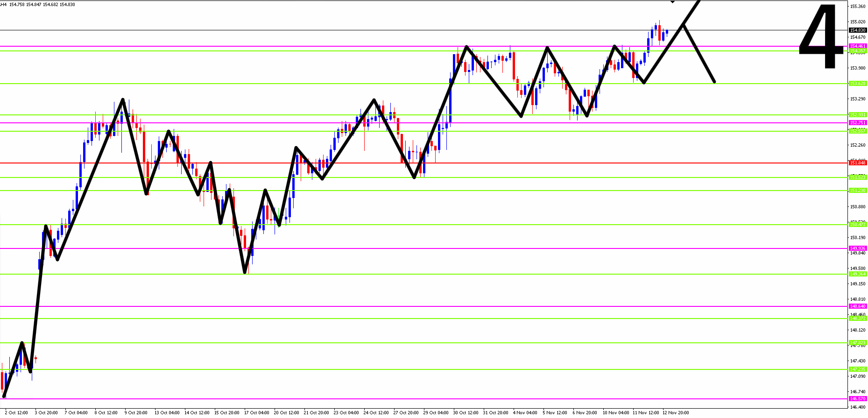Screen dimensions: 868x418
Task: Click the magenta 152.751 level label
Action: [858, 123]
